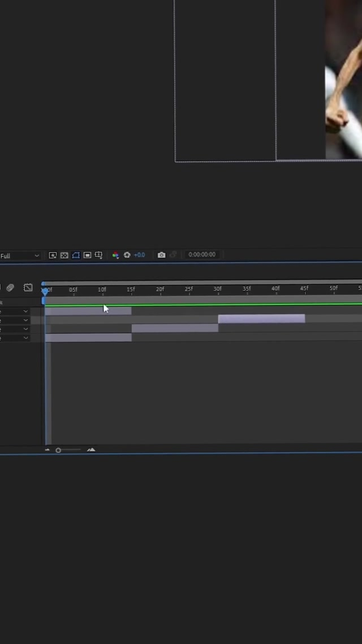This screenshot has height=644, width=362.
Task: Expand the fourth layer's dropdown arrow
Action: (25, 338)
